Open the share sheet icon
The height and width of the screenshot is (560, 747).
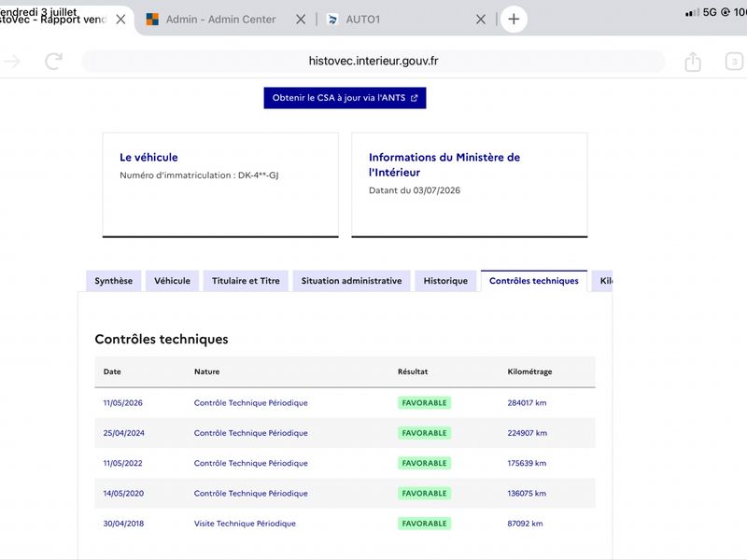point(693,62)
